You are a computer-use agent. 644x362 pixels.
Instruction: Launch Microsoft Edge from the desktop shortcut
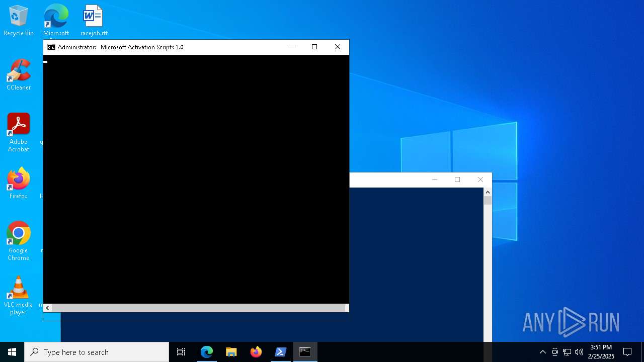click(56, 21)
